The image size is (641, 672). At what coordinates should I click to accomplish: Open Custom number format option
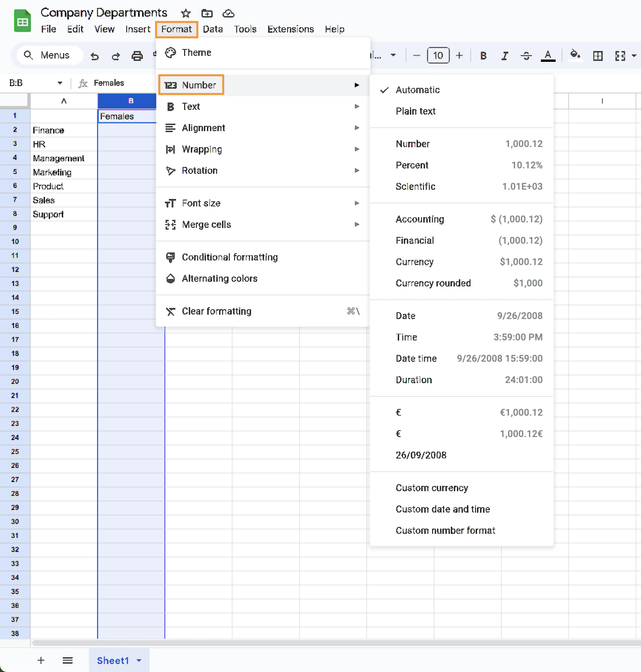(461, 530)
